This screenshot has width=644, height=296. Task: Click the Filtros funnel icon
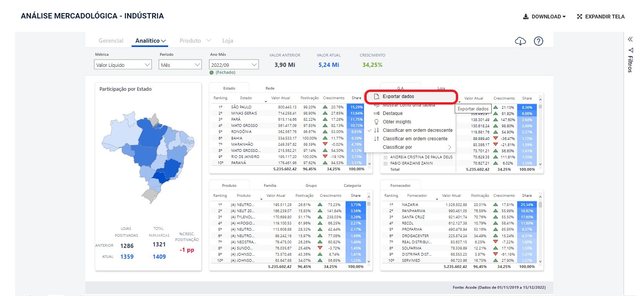pyautogui.click(x=631, y=50)
